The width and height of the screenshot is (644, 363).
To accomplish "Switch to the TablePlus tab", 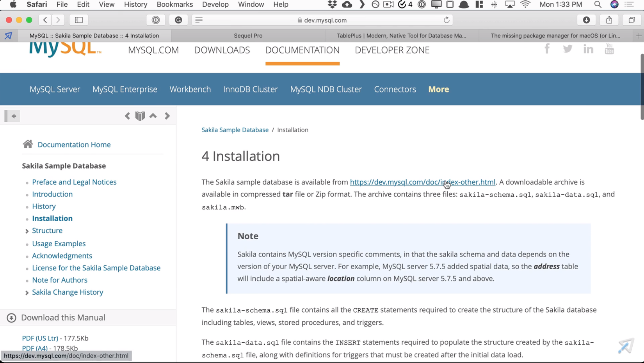I will 402,36.
